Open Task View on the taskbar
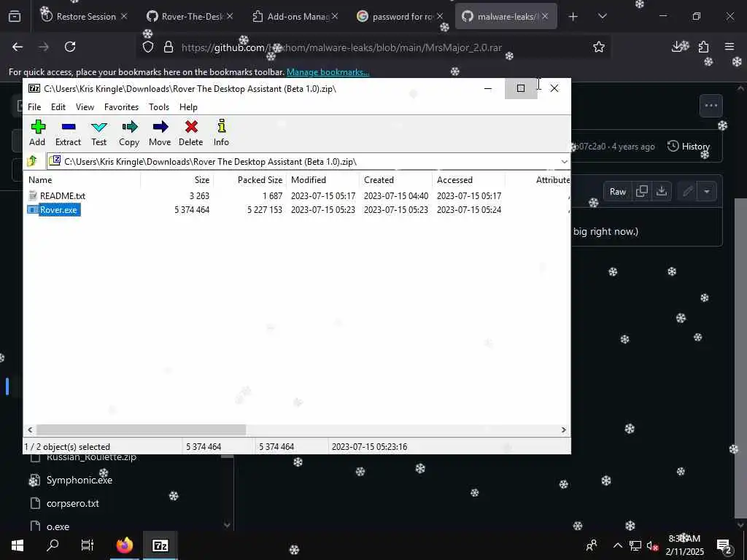This screenshot has height=560, width=747. point(88,545)
